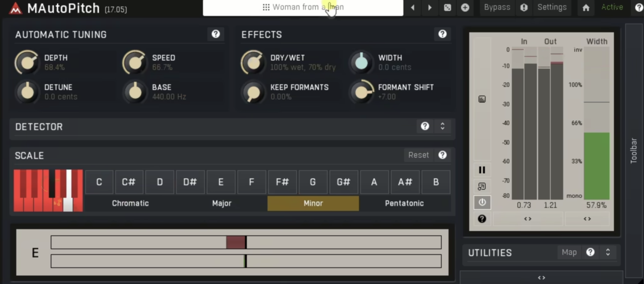Image resolution: width=644 pixels, height=284 pixels.
Task: Toggle note B in the scale
Action: tap(436, 182)
